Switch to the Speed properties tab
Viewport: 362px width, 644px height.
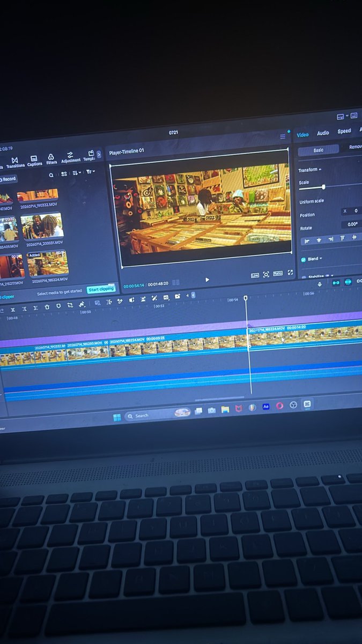point(344,131)
